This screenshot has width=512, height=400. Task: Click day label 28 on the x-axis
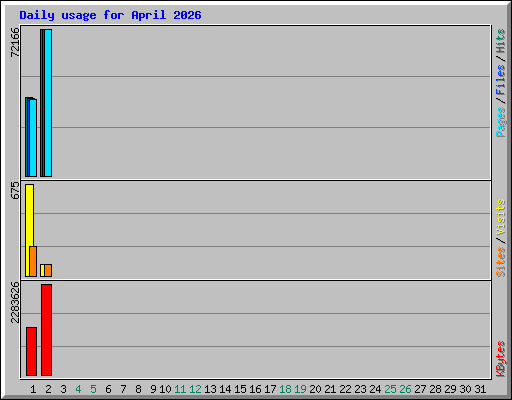(435, 389)
